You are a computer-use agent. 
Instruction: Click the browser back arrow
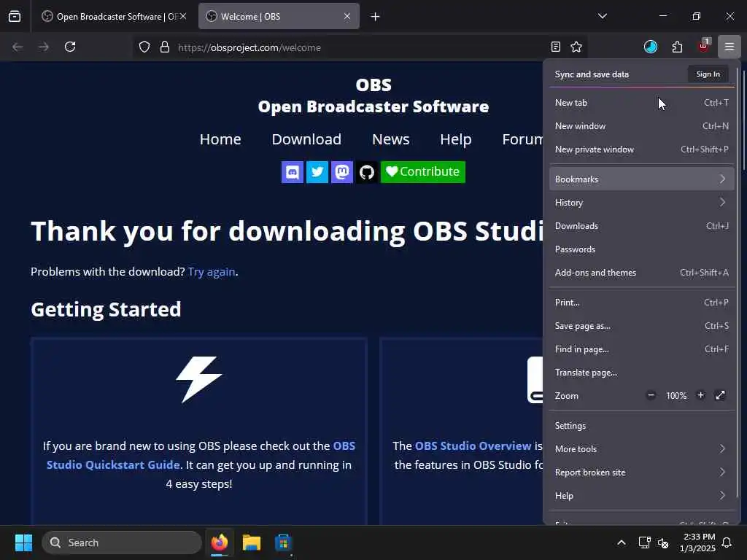(18, 47)
